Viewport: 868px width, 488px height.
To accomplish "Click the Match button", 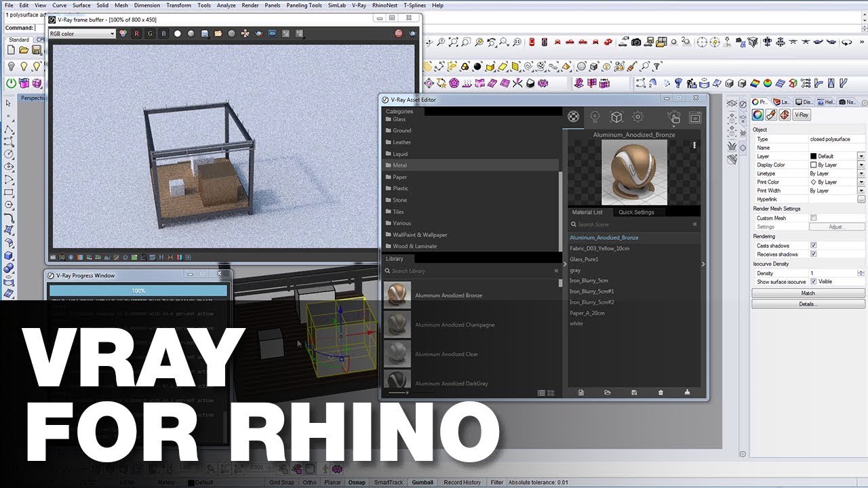I will tap(808, 293).
